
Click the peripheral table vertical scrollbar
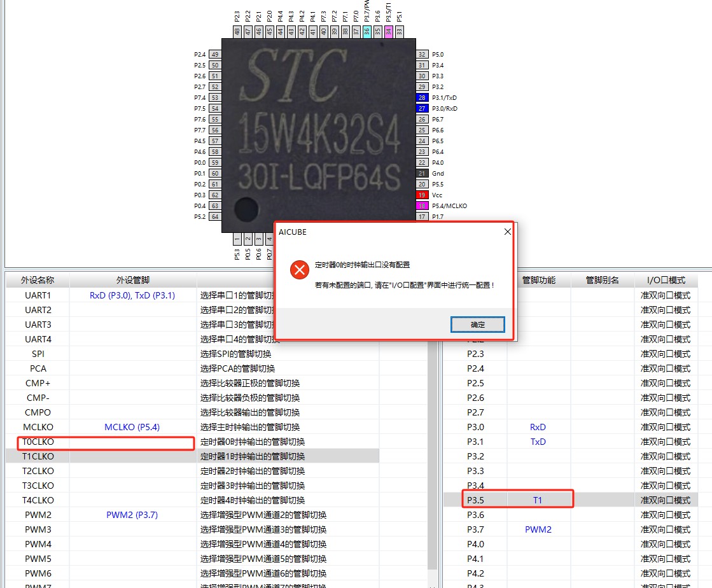[432, 454]
